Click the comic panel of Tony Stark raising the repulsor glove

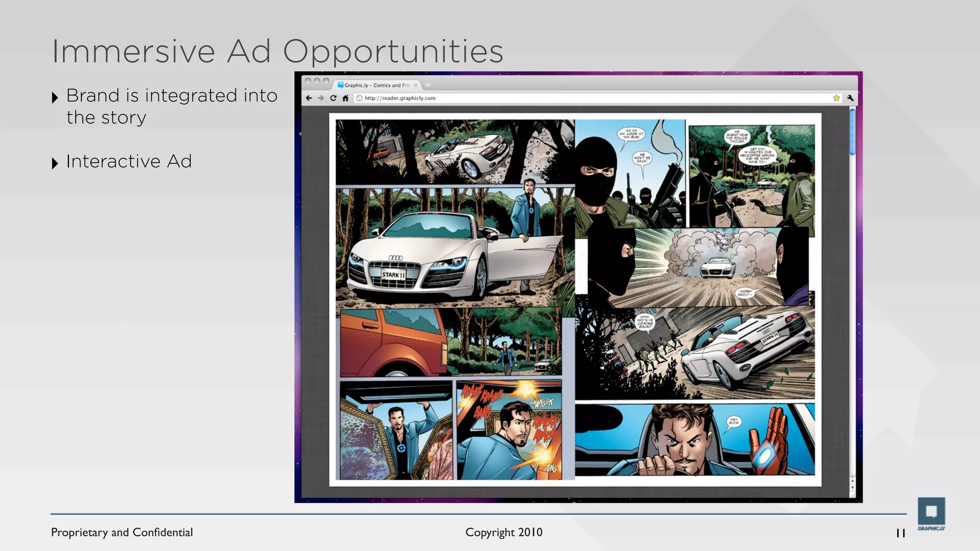pos(695,440)
